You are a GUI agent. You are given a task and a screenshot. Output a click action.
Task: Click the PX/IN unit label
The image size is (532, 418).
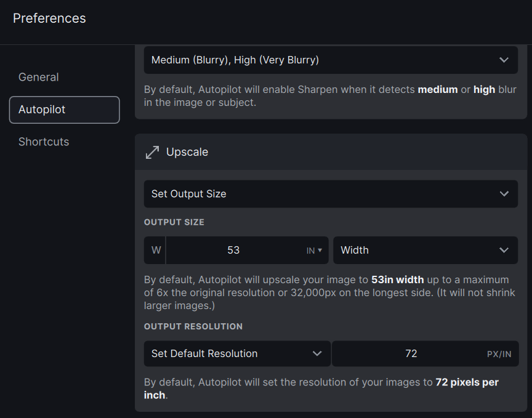[499, 354]
